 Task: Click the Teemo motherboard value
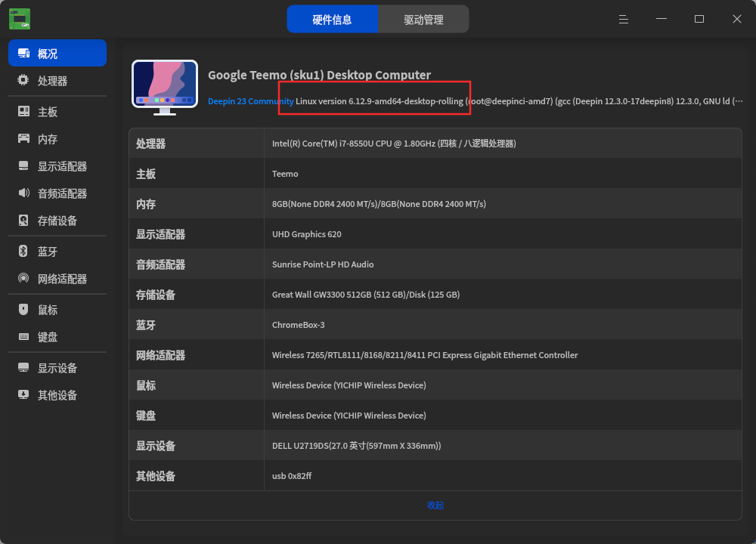point(285,174)
